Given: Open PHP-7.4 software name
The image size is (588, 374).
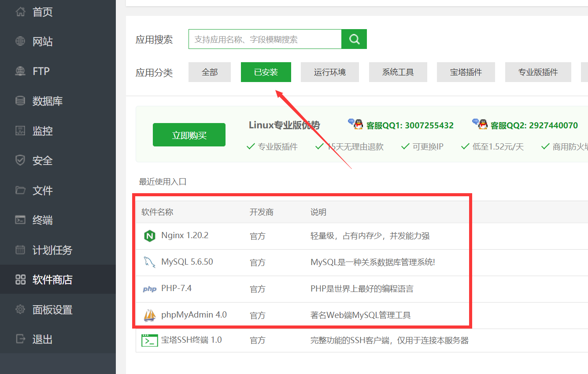Looking at the screenshot, I should 177,288.
